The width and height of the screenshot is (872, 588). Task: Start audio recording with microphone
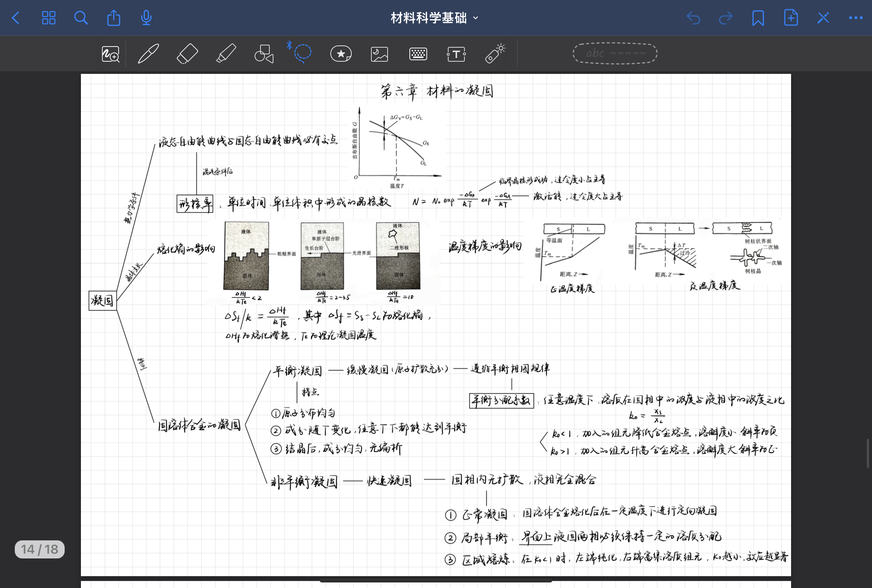[146, 18]
